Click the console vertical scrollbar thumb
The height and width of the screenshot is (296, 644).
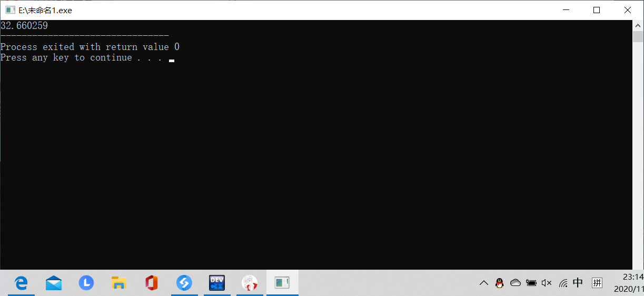click(x=638, y=36)
